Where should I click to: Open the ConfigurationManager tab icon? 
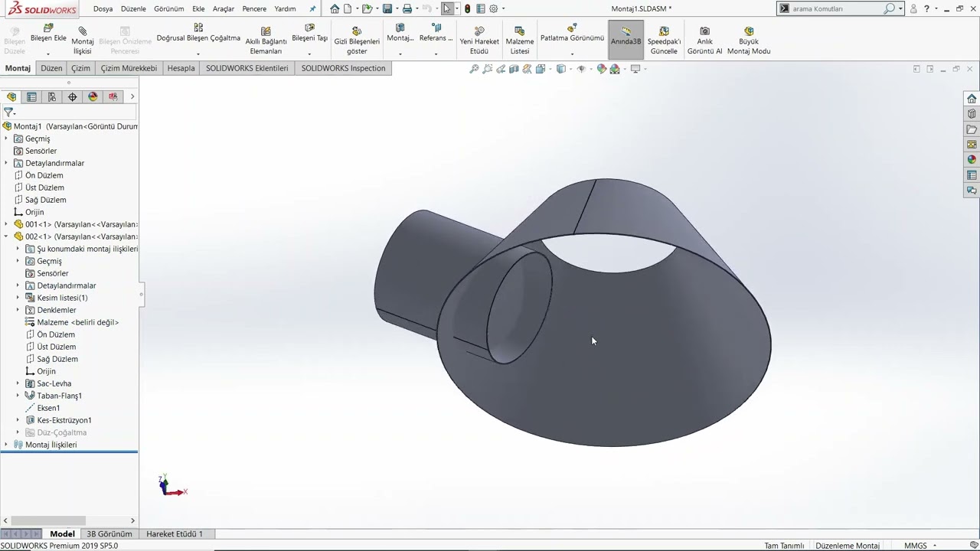pos(52,96)
